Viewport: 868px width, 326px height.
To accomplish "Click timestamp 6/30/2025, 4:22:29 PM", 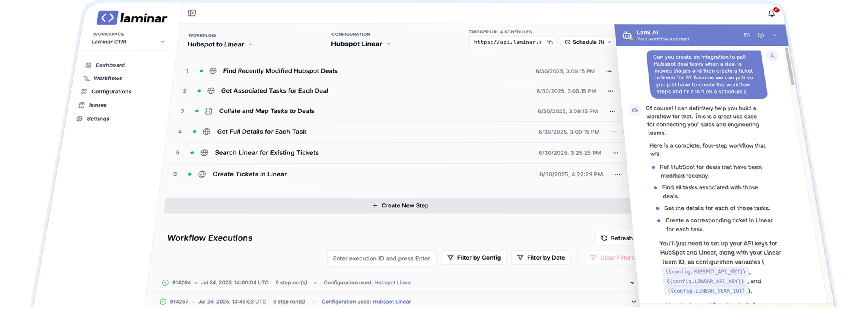I will point(571,174).
